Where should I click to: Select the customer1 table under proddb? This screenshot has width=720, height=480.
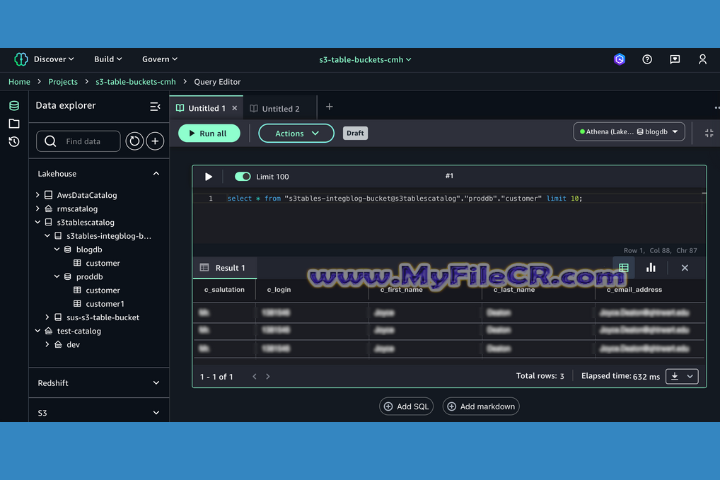105,304
